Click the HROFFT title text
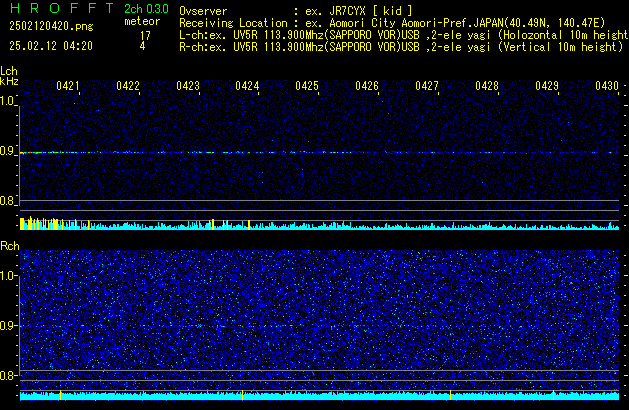The width and height of the screenshot is (629, 410). click(x=62, y=8)
